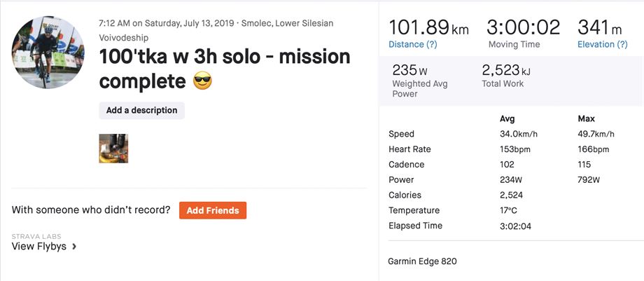644x281 pixels.
Task: Expand the View Flybys chevron arrow
Action: click(74, 247)
